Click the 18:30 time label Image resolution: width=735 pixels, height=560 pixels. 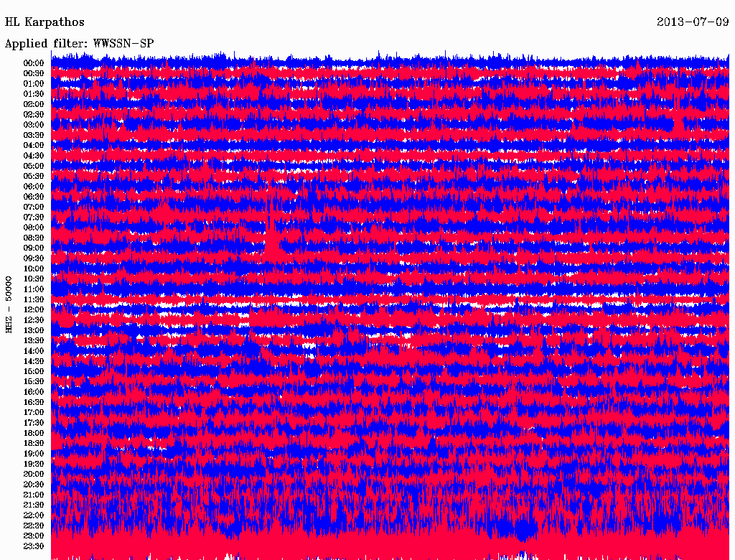(x=34, y=444)
